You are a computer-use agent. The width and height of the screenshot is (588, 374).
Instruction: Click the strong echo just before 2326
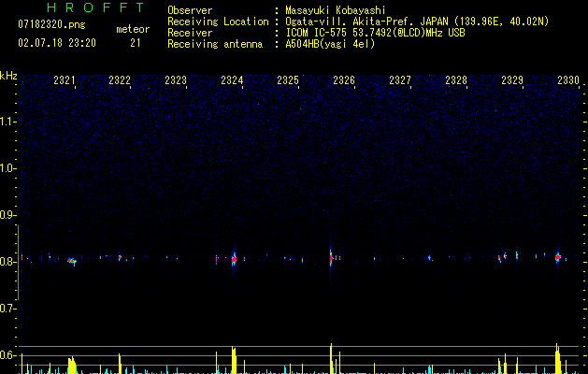[x=331, y=257]
